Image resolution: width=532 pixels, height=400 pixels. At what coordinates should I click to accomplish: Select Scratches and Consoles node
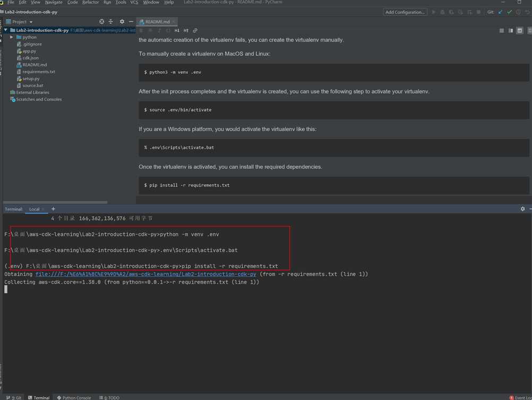(39, 99)
